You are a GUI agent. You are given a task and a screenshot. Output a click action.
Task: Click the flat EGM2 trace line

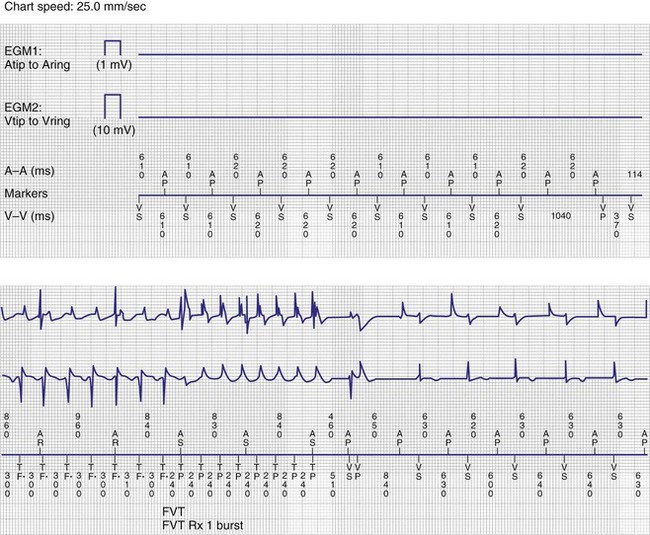click(x=390, y=117)
